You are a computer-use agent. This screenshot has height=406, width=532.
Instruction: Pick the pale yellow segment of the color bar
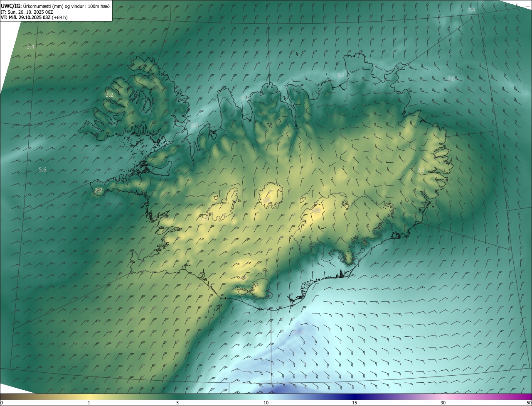pyautogui.click(x=89, y=397)
